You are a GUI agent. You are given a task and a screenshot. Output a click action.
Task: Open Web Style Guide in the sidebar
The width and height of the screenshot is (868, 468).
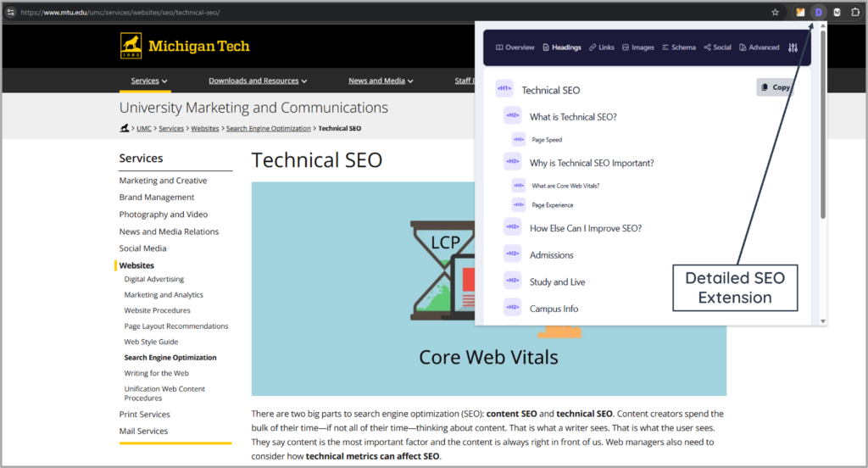151,342
